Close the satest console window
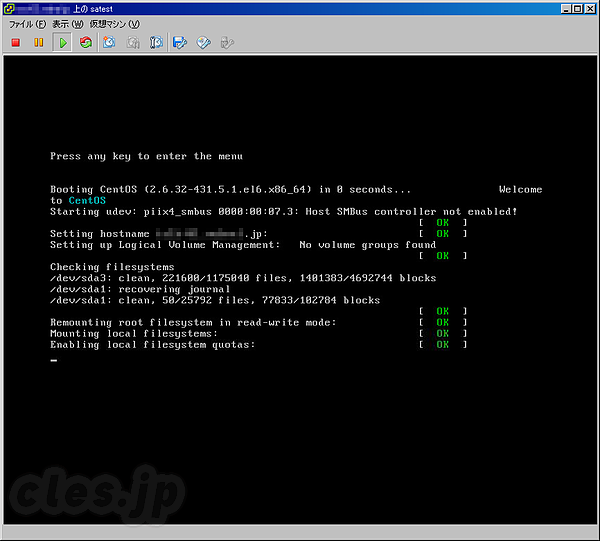This screenshot has height=541, width=600. click(590, 9)
